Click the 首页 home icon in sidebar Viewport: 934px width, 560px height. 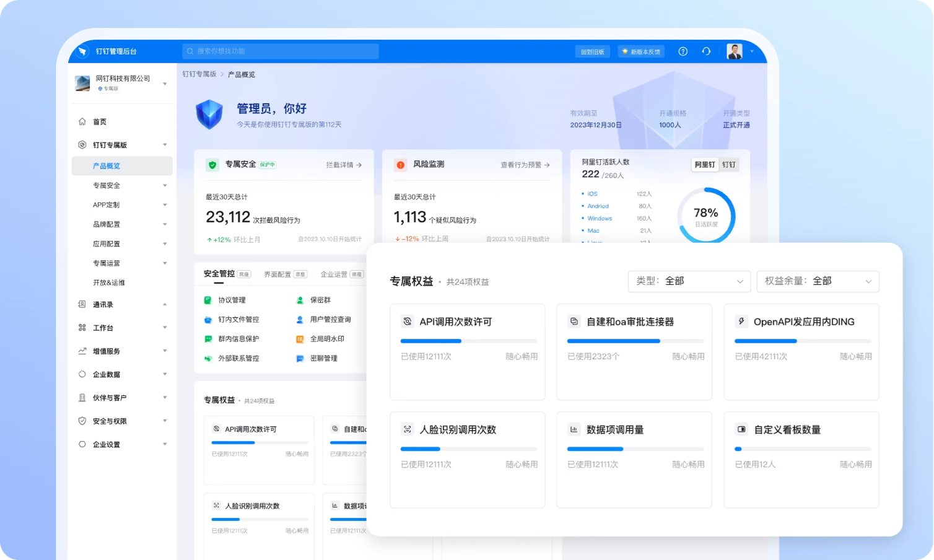point(82,121)
